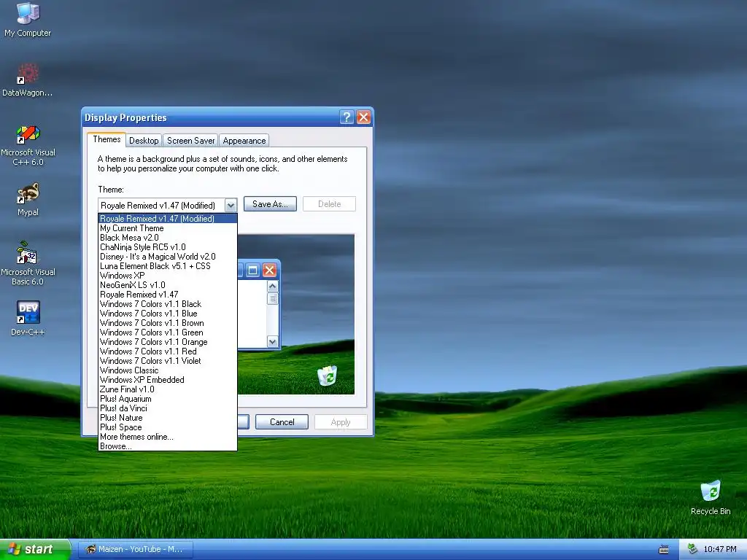Select Windows 7 Colors v1.1 Black
The width and height of the screenshot is (747, 560).
[x=168, y=304]
